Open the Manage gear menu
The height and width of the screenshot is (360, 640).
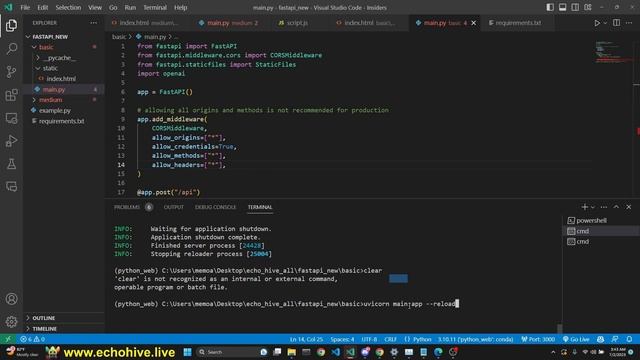tap(11, 322)
